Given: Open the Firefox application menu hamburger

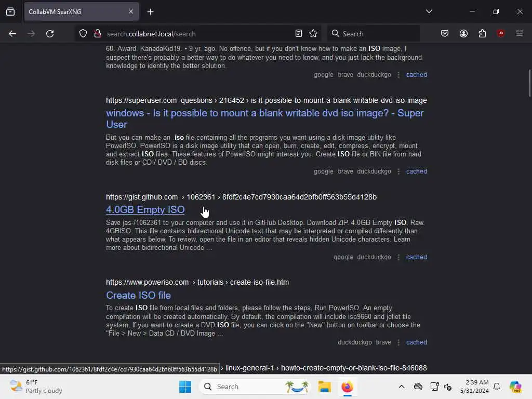Looking at the screenshot, I should point(520,33).
